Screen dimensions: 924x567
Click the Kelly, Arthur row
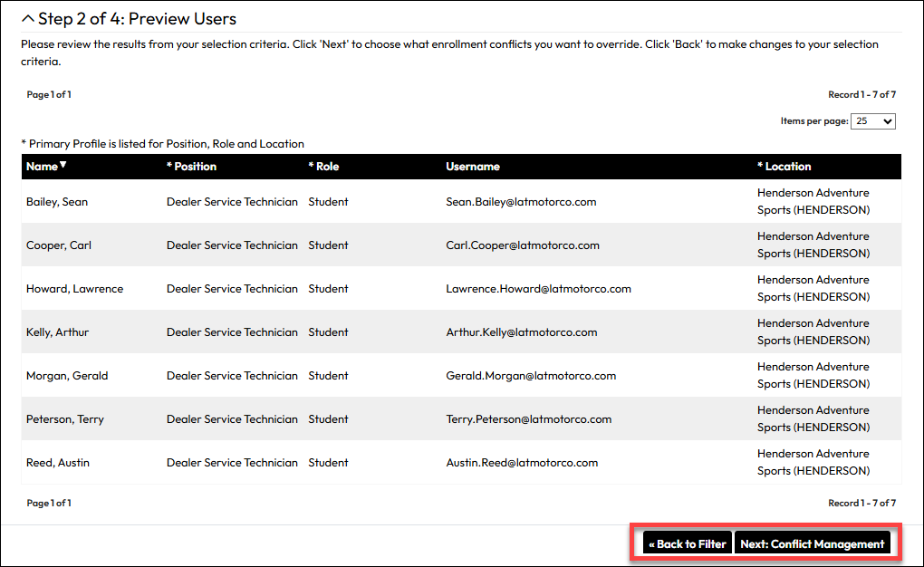(x=461, y=332)
